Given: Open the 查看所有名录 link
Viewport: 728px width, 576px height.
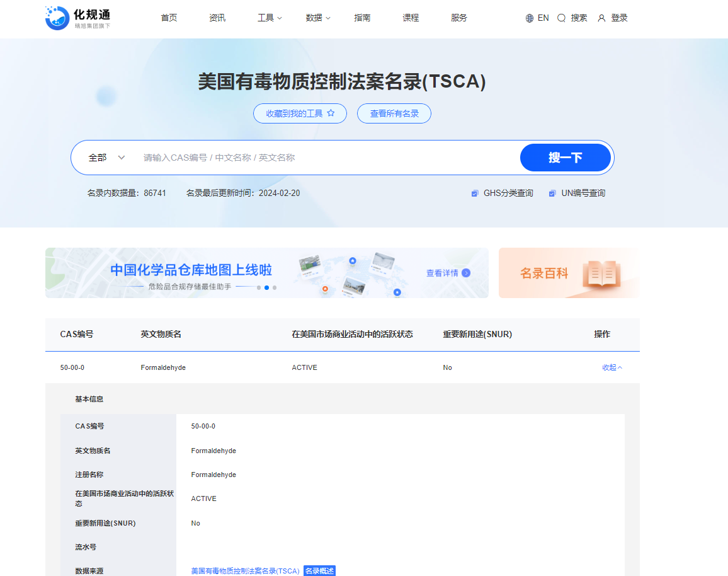Looking at the screenshot, I should point(394,113).
